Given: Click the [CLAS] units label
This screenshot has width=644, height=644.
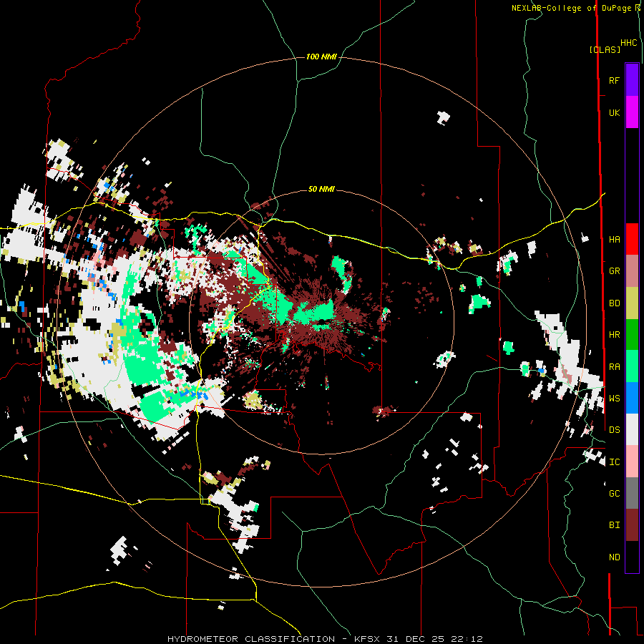Looking at the screenshot, I should [605, 49].
